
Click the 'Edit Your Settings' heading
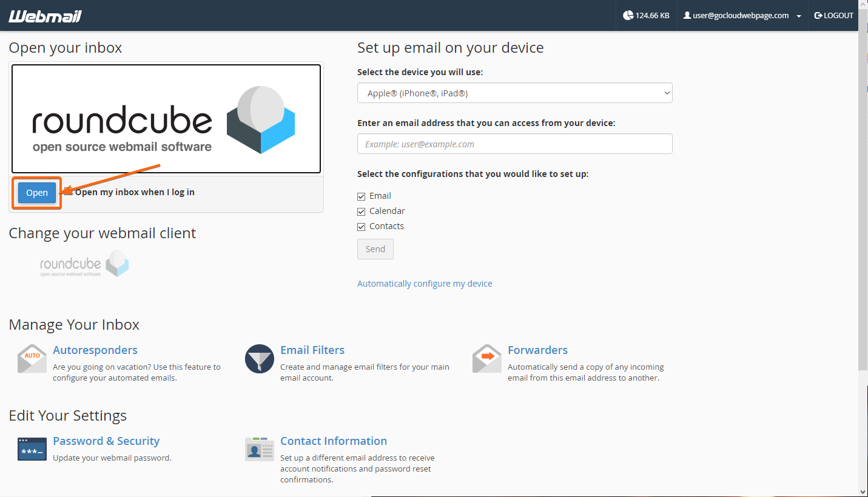[68, 416]
